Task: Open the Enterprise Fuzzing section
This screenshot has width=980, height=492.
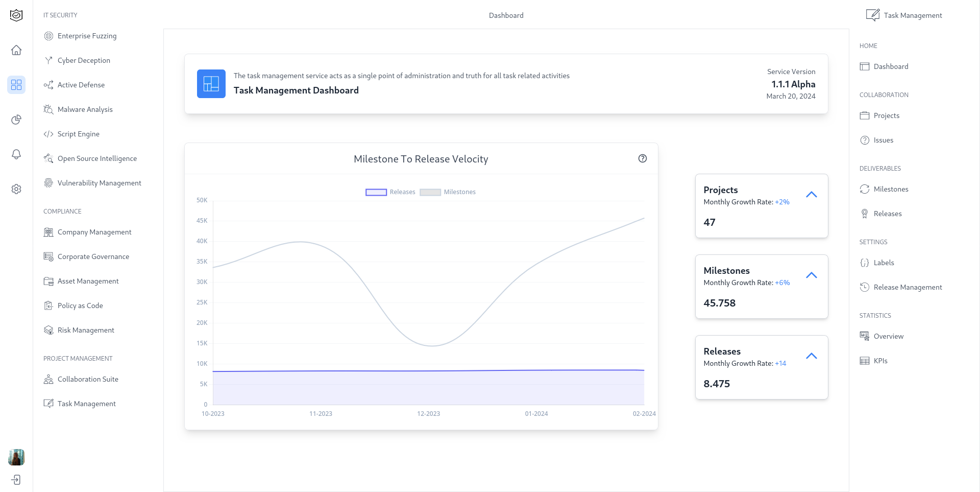Action: (87, 36)
